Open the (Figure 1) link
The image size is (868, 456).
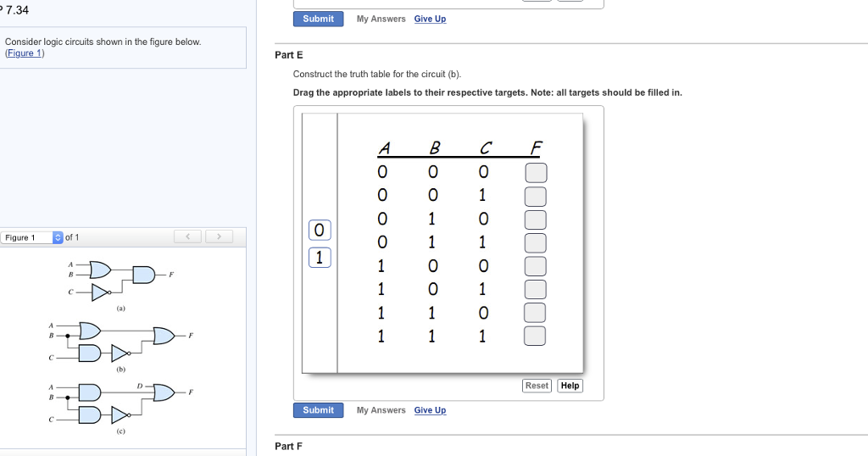(25, 53)
